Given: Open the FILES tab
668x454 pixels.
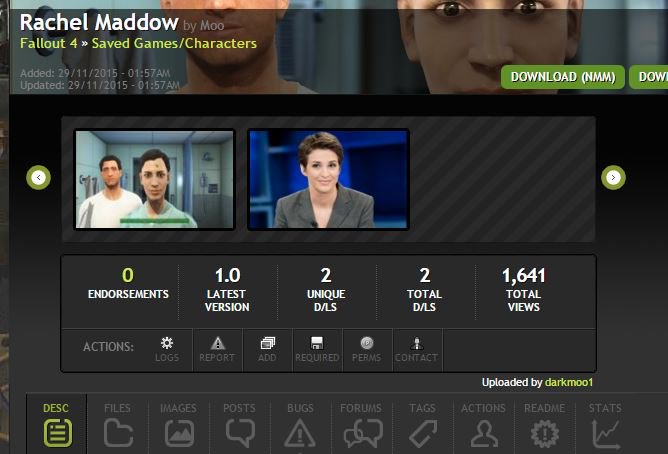Looking at the screenshot, I should [118, 425].
